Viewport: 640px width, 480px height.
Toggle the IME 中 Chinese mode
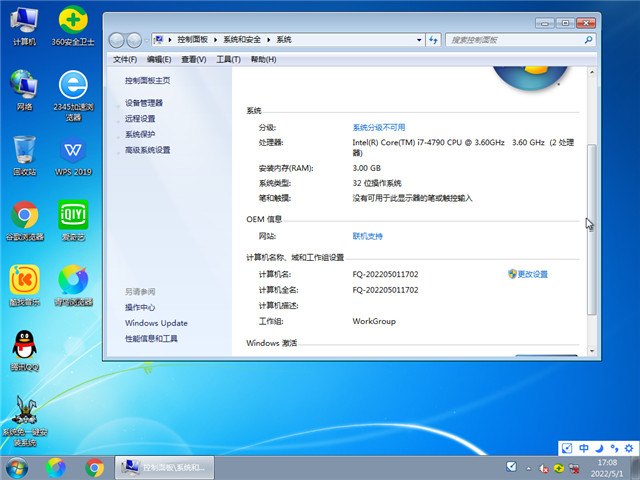coord(584,448)
